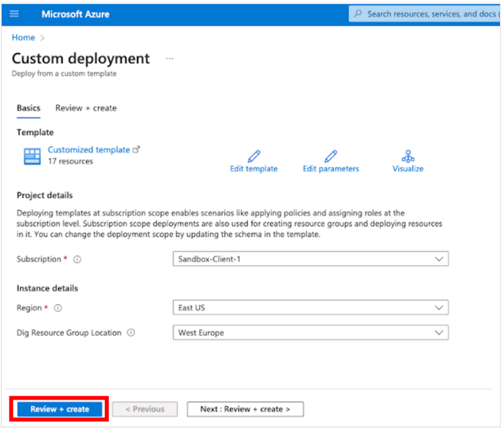Click the Edit template link text
The image size is (504, 433).
pos(253,169)
